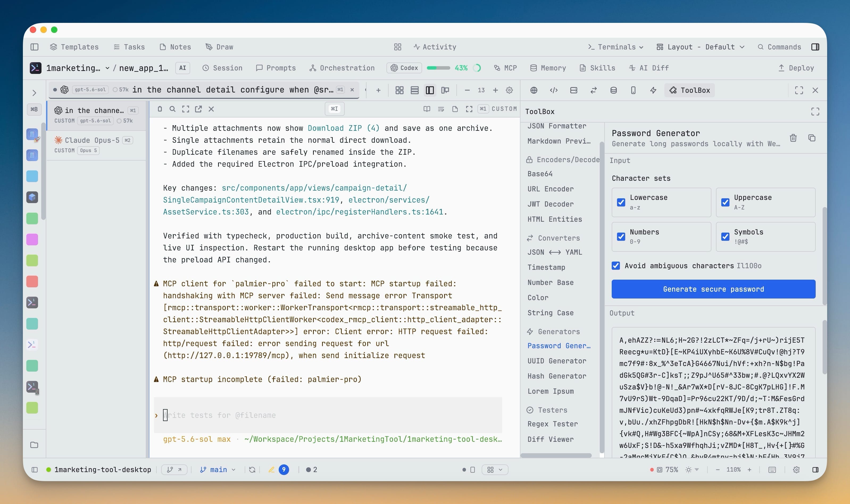Open the Templates section

[x=74, y=47]
